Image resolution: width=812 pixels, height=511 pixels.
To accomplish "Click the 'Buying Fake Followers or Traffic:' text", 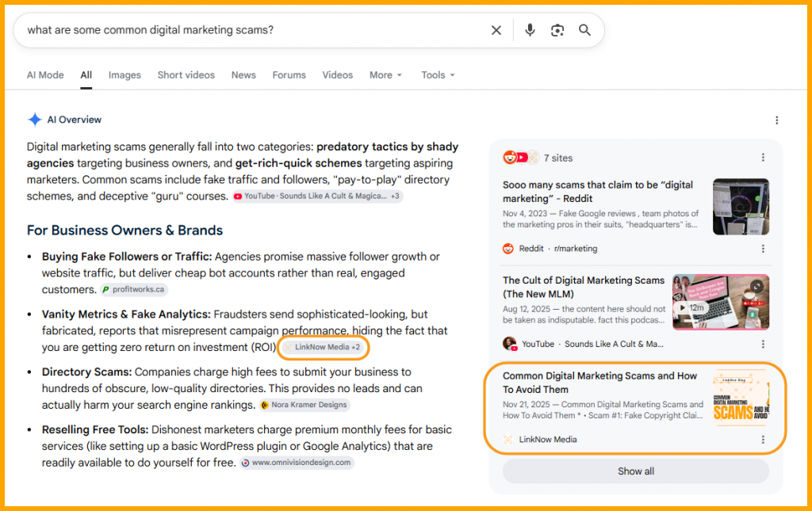I will coord(127,257).
